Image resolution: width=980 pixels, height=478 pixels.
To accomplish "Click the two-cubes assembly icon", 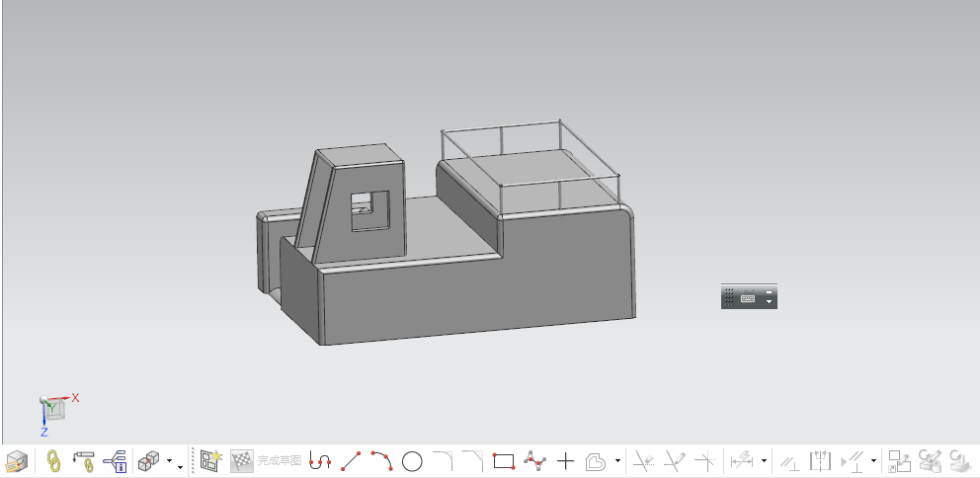I will point(149,462).
